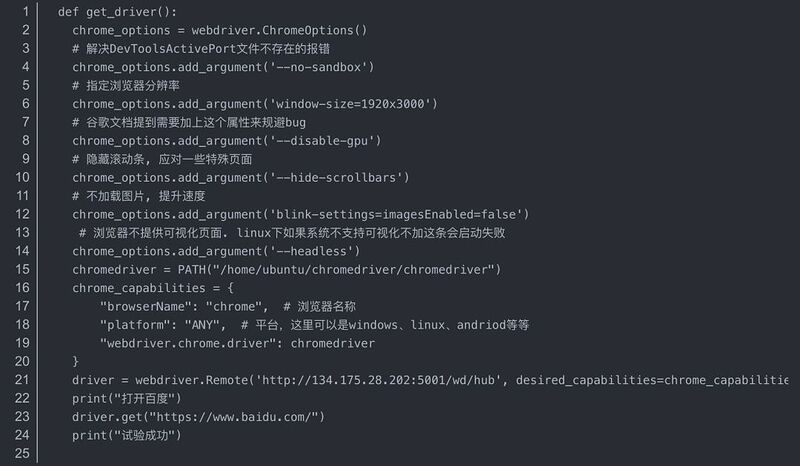This screenshot has height=466, width=800.
Task: Place cursor on 'def get_driver():' line
Action: [x=117, y=12]
